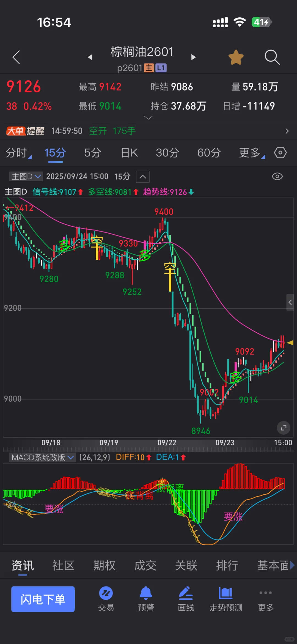This screenshot has width=297, height=644.
Task: Tap the 闪电下单 button
Action: coord(43,599)
